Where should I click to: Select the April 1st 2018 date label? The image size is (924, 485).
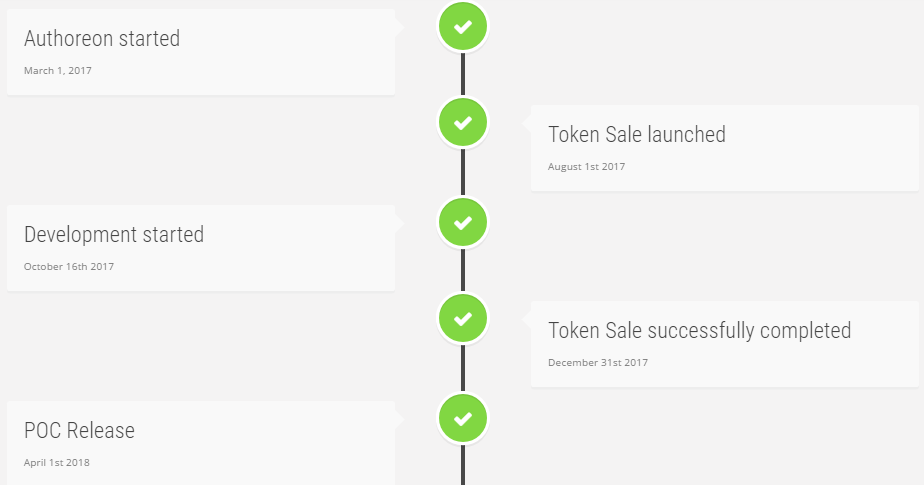click(57, 463)
